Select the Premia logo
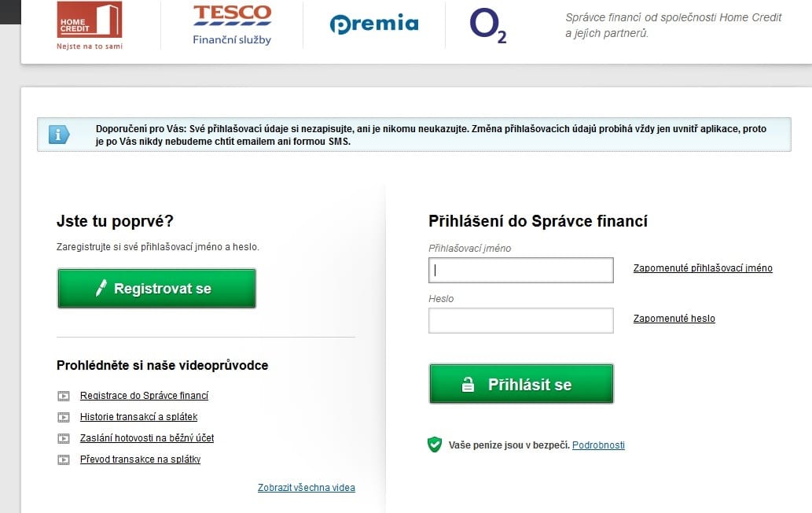Screen dimensions: 812x513 (x=374, y=24)
